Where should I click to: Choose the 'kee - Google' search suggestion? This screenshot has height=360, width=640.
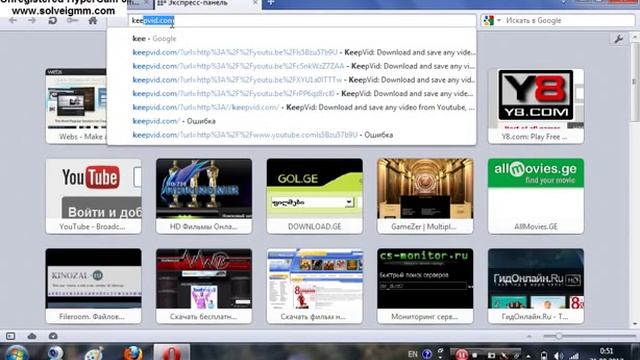[291, 38]
